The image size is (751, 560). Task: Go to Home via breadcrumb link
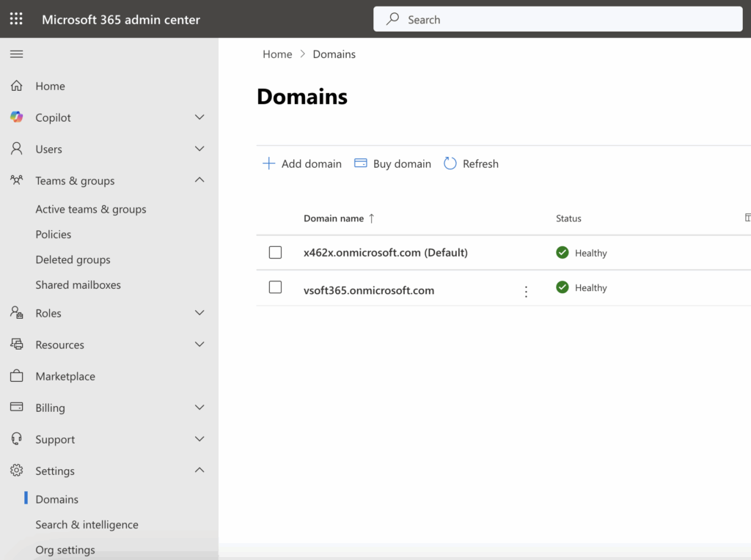[x=277, y=54]
